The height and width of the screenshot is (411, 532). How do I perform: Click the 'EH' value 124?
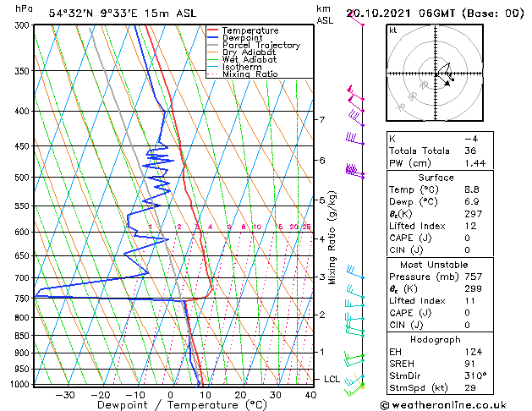pos(474,352)
